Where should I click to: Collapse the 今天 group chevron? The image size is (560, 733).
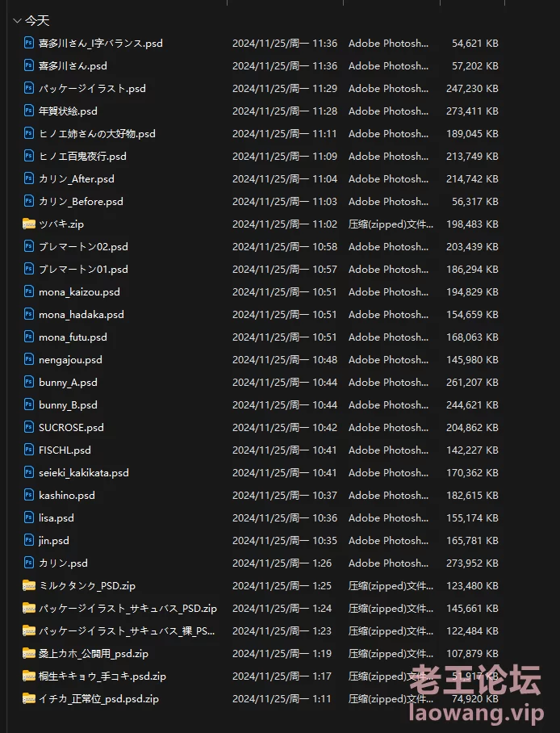17,20
